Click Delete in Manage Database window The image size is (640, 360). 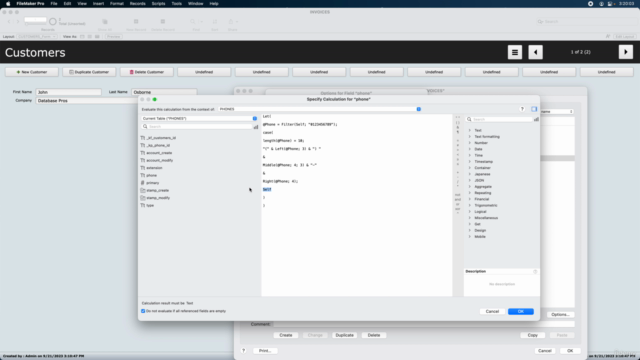(x=374, y=335)
